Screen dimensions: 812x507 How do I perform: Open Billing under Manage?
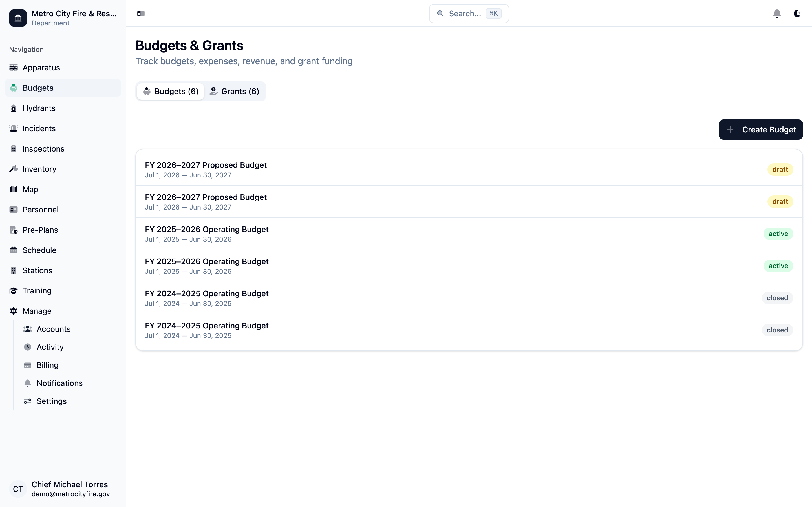[47, 365]
